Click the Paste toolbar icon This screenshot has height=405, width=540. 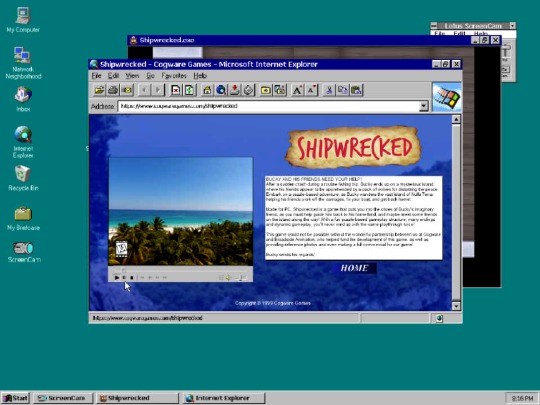pyautogui.click(x=356, y=90)
